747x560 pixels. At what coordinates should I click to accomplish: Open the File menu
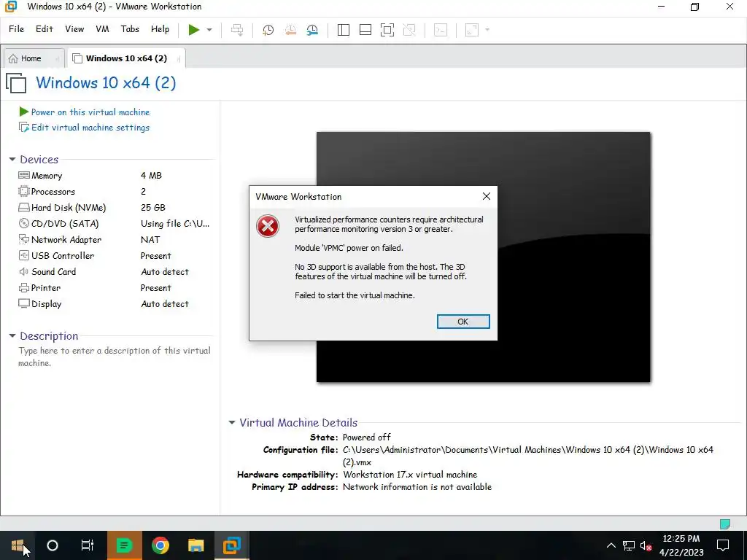pyautogui.click(x=16, y=29)
